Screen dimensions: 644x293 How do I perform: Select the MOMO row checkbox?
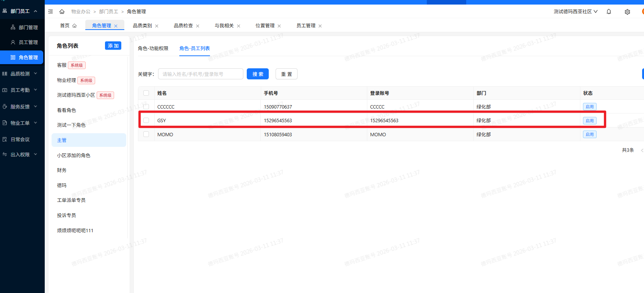point(146,134)
